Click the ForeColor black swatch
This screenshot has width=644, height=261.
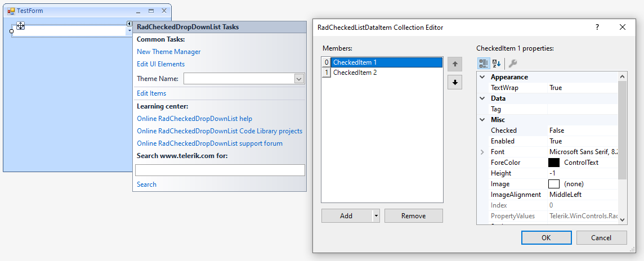pyautogui.click(x=554, y=163)
